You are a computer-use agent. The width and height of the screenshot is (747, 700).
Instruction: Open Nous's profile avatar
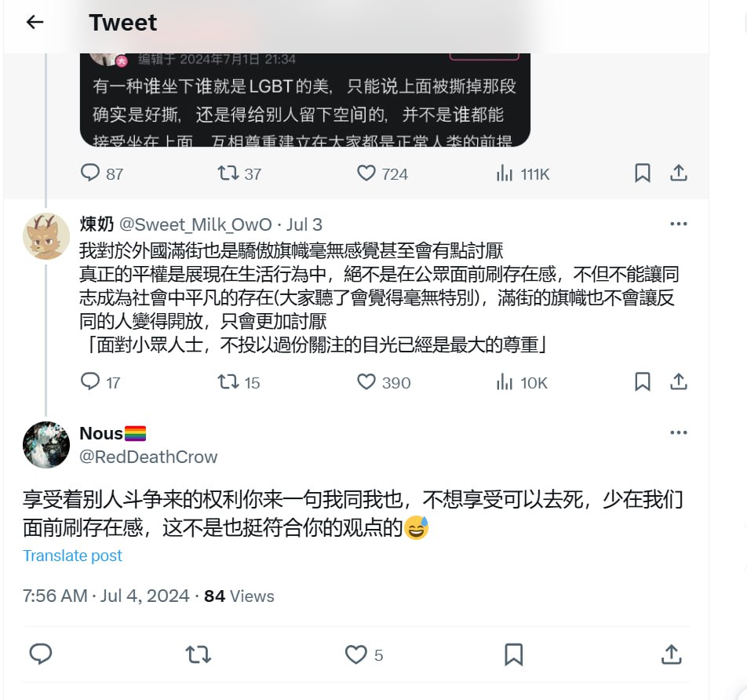coord(46,445)
